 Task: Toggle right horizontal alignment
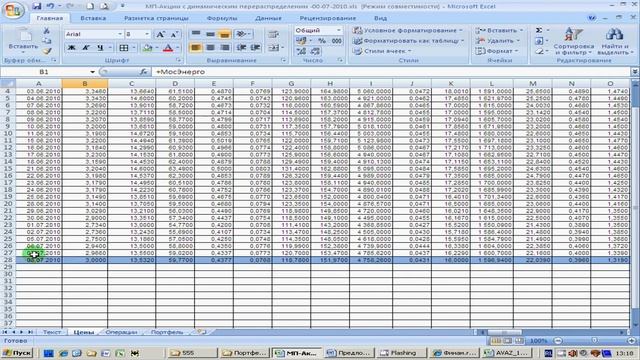224,48
